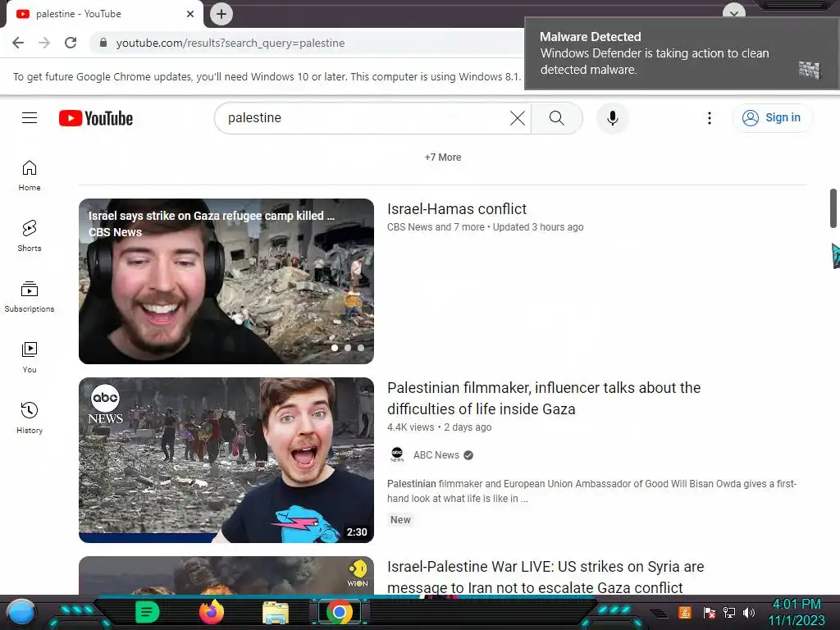The height and width of the screenshot is (630, 840).
Task: Click "CBS News and 7 more" text
Action: click(x=436, y=227)
